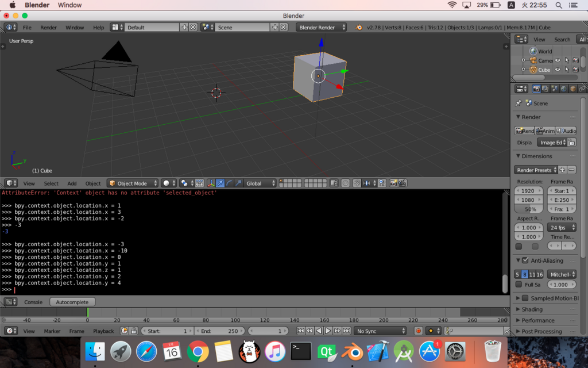Open the Object properties tab (cube icon)

[x=572, y=89]
